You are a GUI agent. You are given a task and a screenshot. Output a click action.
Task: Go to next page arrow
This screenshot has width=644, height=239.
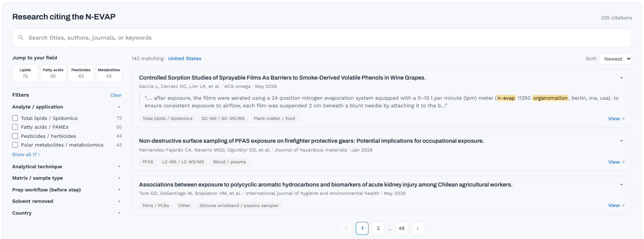point(418,228)
